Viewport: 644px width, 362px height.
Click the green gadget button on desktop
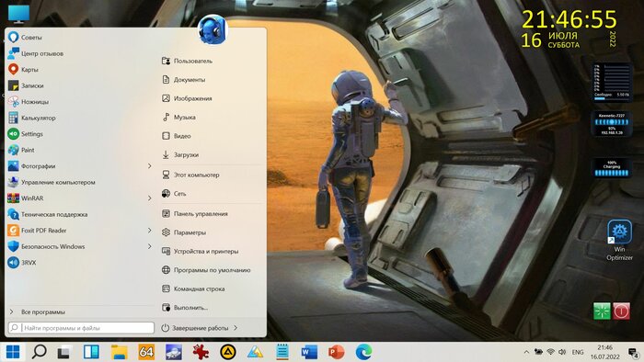[602, 311]
